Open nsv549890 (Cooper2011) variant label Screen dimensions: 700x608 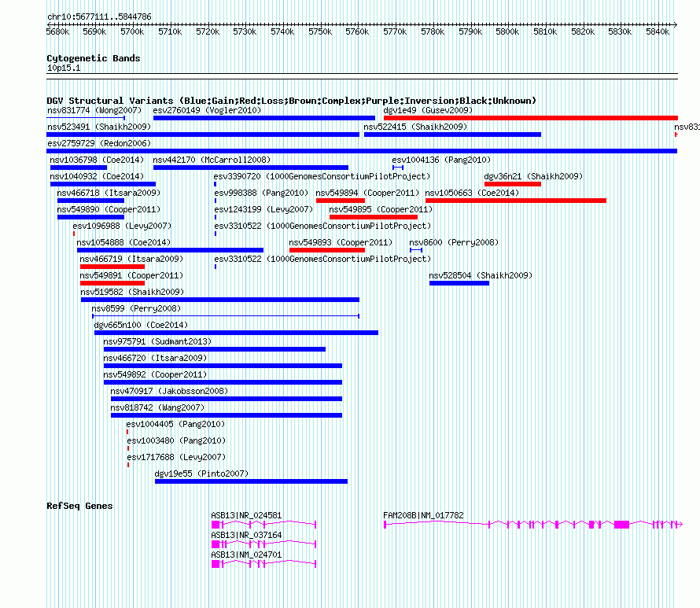tap(109, 209)
